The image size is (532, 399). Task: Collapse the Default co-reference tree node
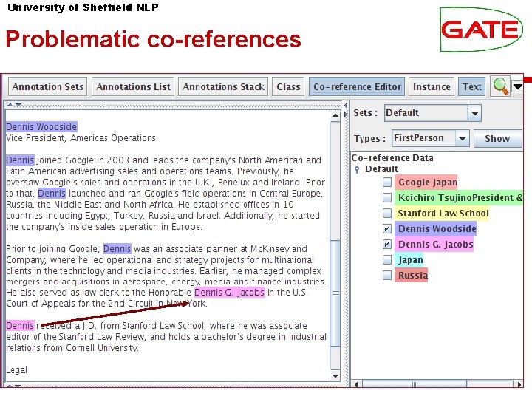357,169
